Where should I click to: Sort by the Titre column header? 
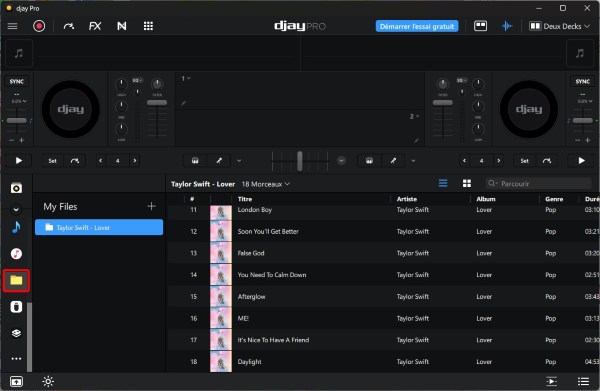(245, 199)
